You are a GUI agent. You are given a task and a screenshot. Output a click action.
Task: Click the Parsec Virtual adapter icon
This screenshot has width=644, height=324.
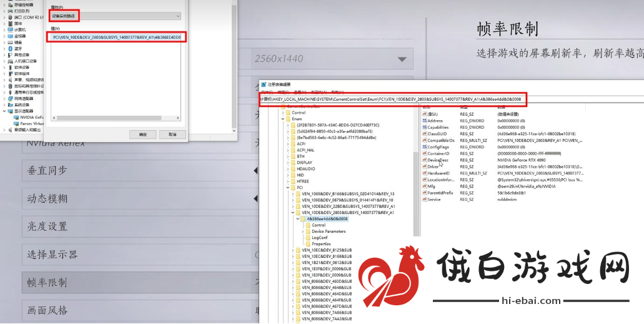click(x=16, y=123)
